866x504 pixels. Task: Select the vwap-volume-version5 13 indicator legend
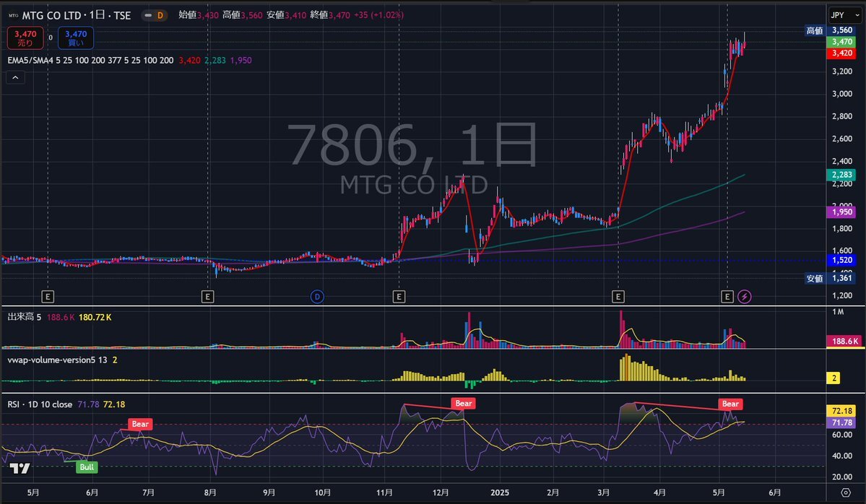58,360
